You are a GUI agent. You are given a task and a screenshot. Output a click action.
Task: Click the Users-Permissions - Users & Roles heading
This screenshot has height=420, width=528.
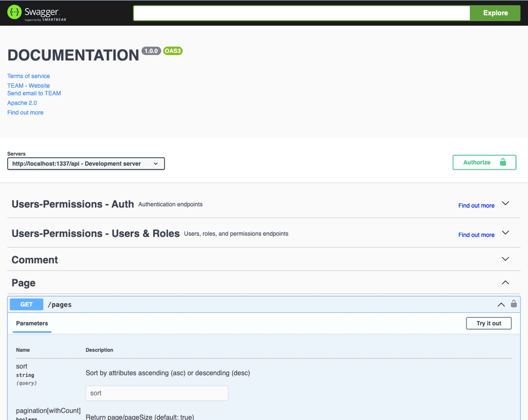coord(96,233)
